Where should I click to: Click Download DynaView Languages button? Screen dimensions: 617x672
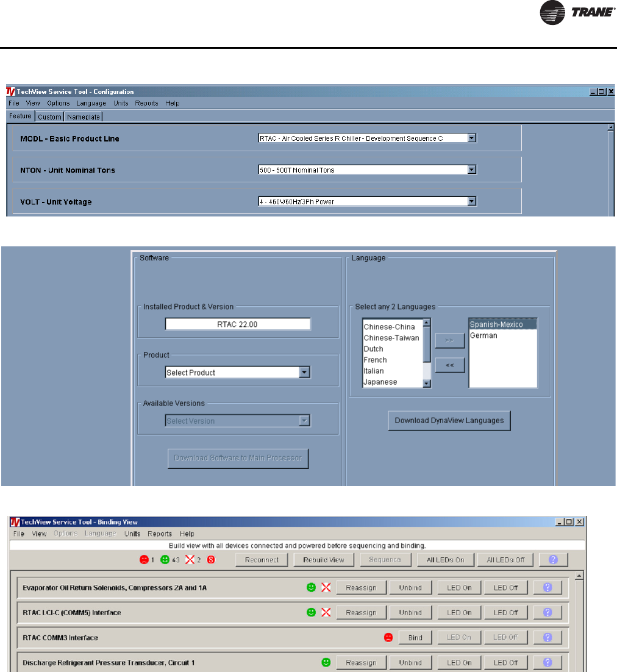point(449,421)
